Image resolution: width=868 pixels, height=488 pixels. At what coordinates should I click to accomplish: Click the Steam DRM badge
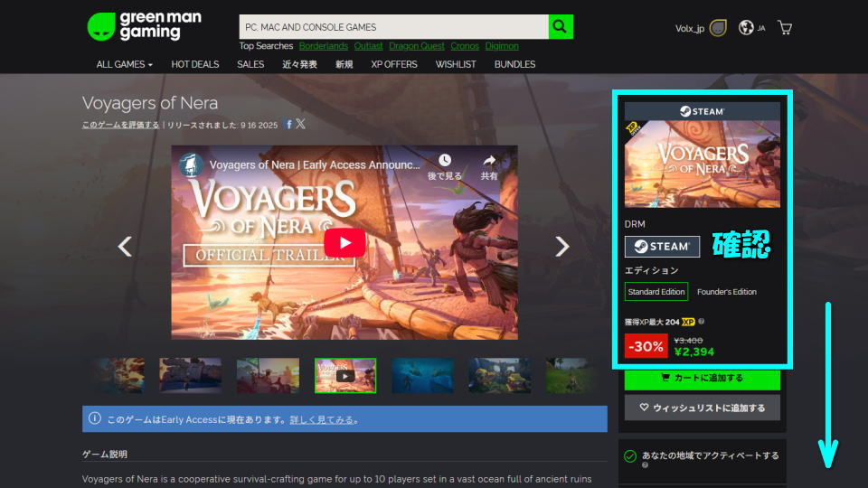click(662, 247)
